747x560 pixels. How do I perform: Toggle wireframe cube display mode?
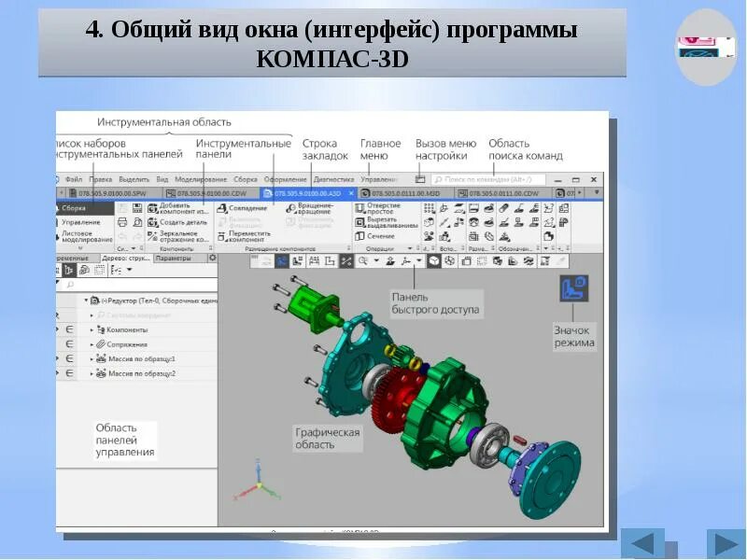[x=449, y=261]
